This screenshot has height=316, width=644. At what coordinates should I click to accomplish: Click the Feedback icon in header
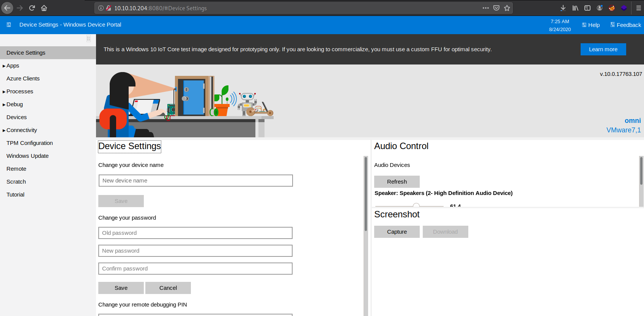point(613,25)
